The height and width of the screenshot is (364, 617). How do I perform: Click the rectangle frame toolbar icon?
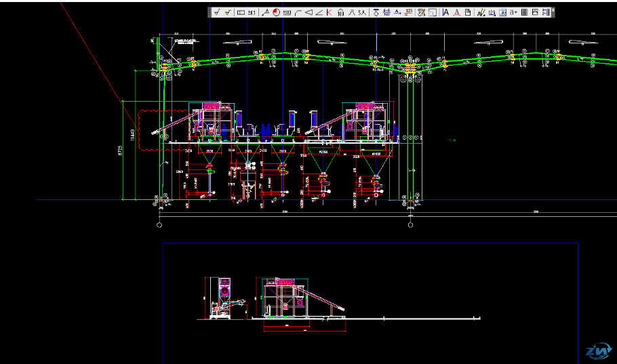pos(241,12)
